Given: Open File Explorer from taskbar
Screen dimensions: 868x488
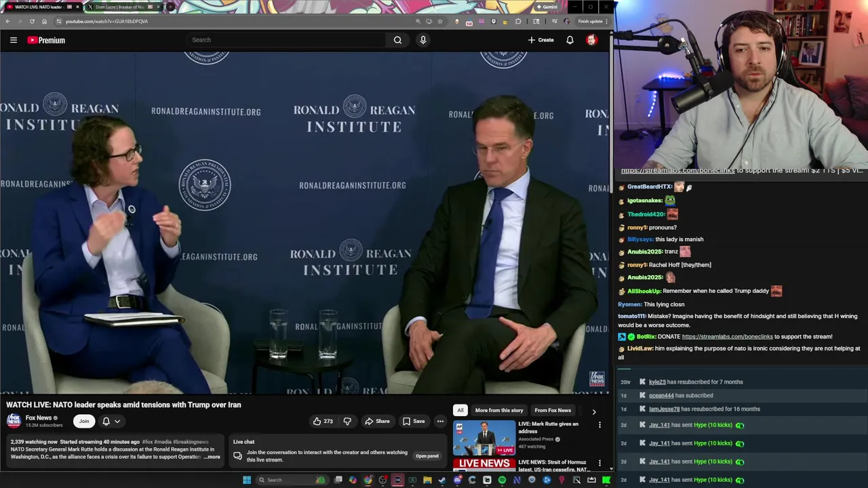Looking at the screenshot, I should [x=427, y=480].
